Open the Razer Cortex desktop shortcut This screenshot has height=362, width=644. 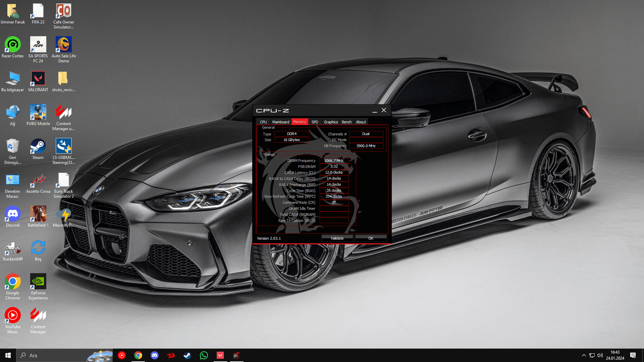(13, 45)
